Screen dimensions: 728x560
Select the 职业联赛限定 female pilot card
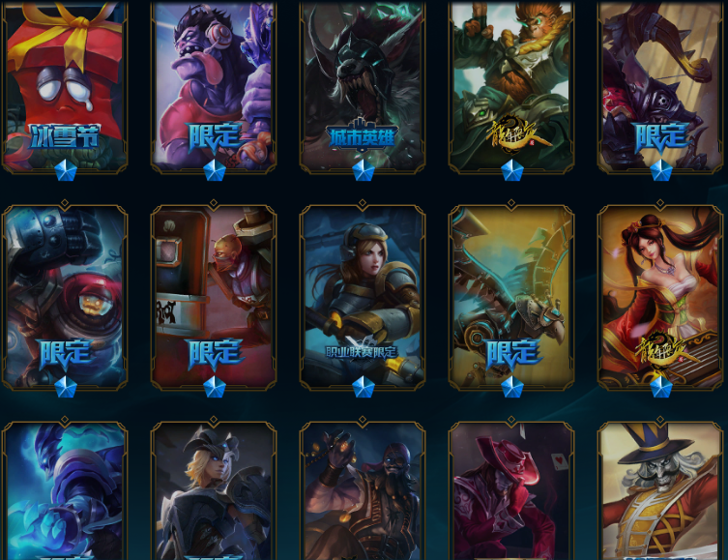363,296
